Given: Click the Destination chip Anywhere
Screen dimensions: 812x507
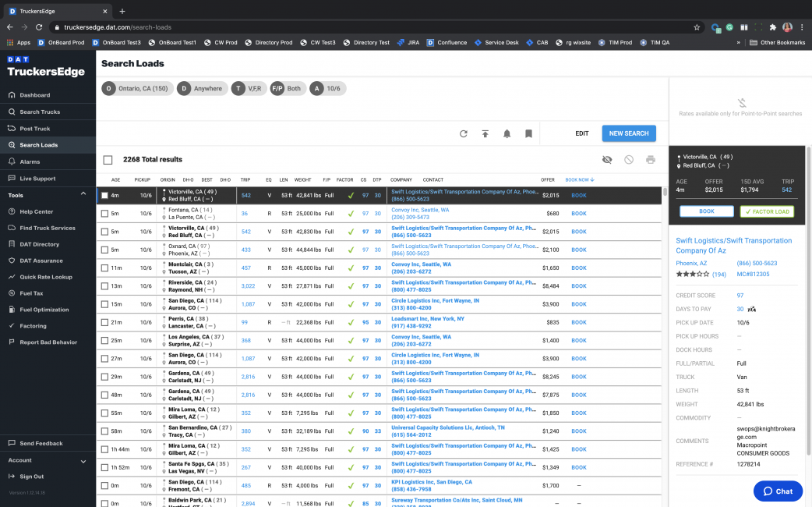Looking at the screenshot, I should (202, 89).
